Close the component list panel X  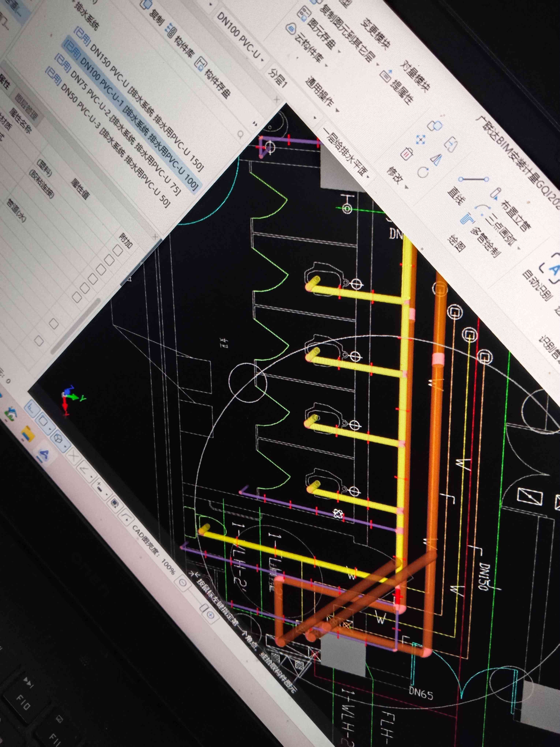pyautogui.click(x=277, y=99)
